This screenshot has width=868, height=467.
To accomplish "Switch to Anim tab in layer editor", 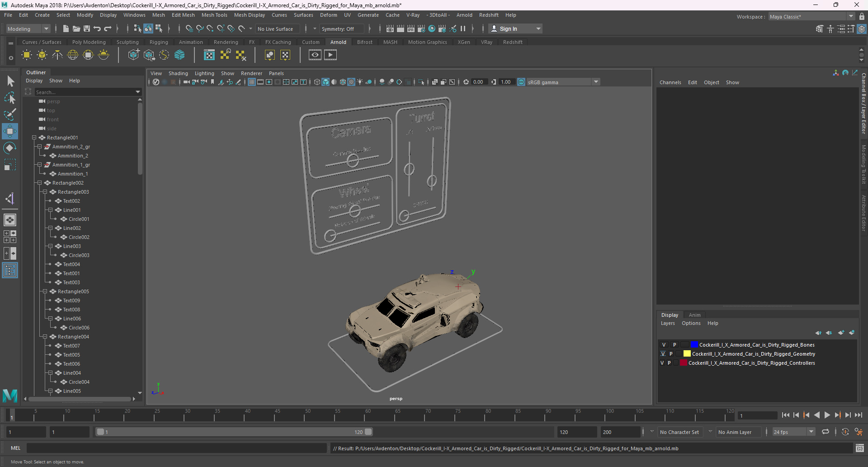I will (x=694, y=315).
